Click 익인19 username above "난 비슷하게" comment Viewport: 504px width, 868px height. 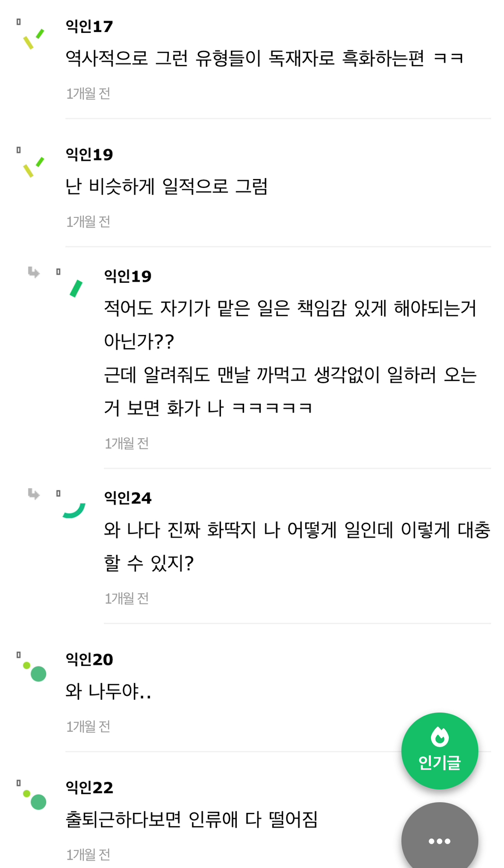pos(89,154)
